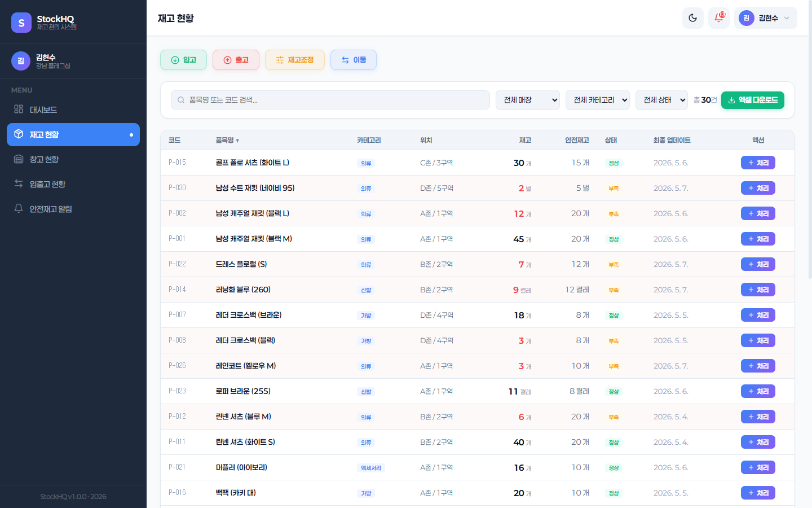
Task: Open 대시보드 in the sidebar menu
Action: (73, 110)
